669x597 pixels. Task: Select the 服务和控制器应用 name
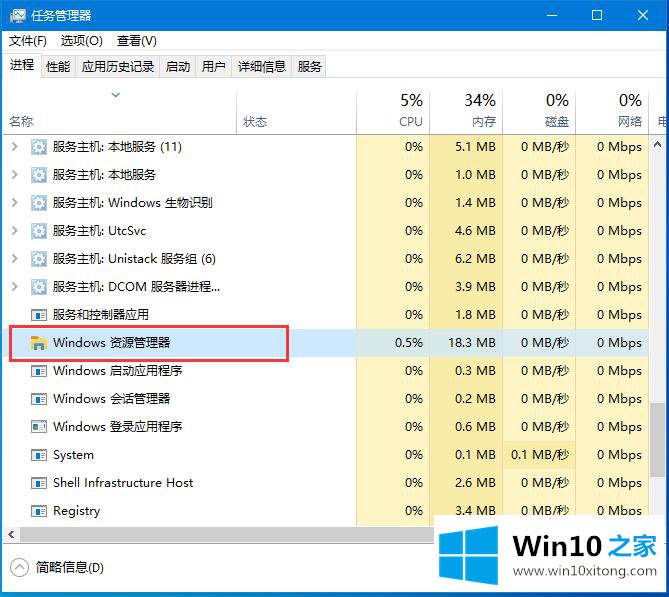101,315
